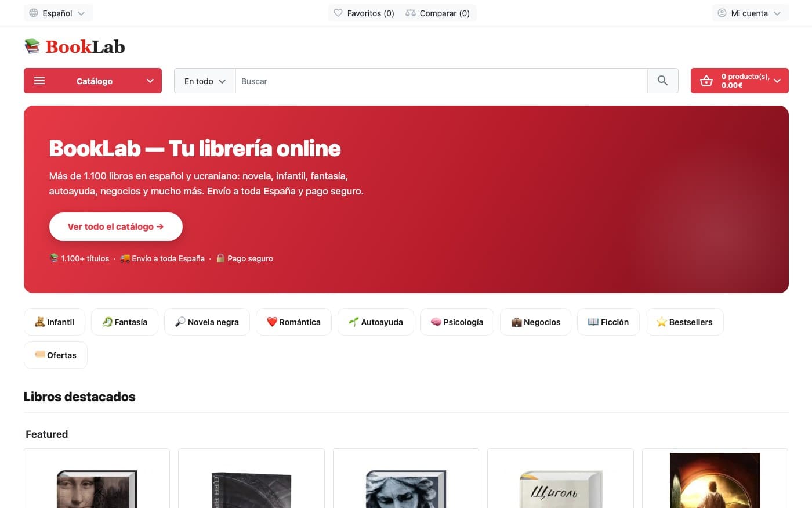The width and height of the screenshot is (812, 508).
Task: Open Comparar (0) link
Action: point(438,13)
